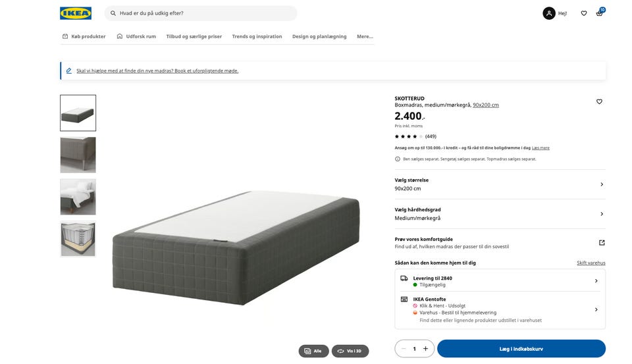This screenshot has height=364, width=632.
Task: Increase quantity with the plus button
Action: coord(425,349)
